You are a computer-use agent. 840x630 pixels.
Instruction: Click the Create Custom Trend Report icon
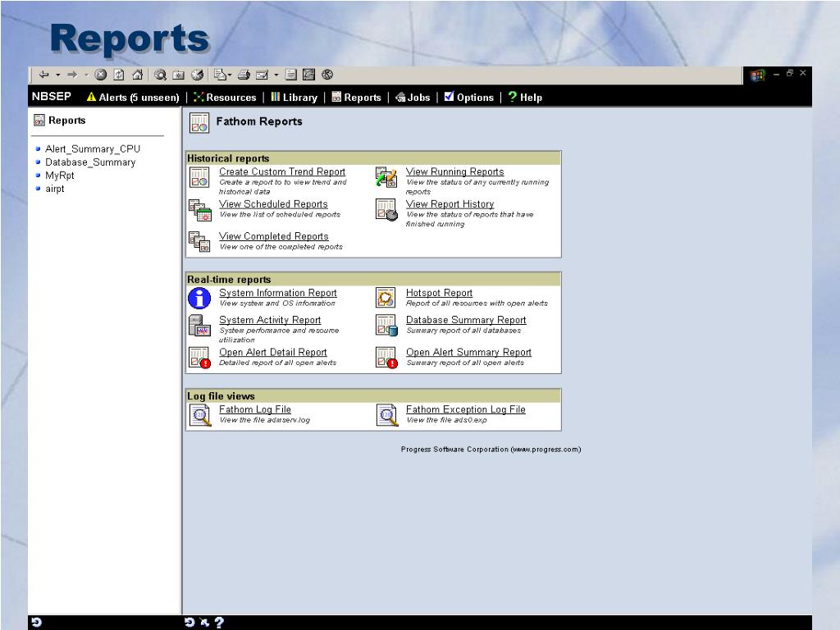coord(199,177)
